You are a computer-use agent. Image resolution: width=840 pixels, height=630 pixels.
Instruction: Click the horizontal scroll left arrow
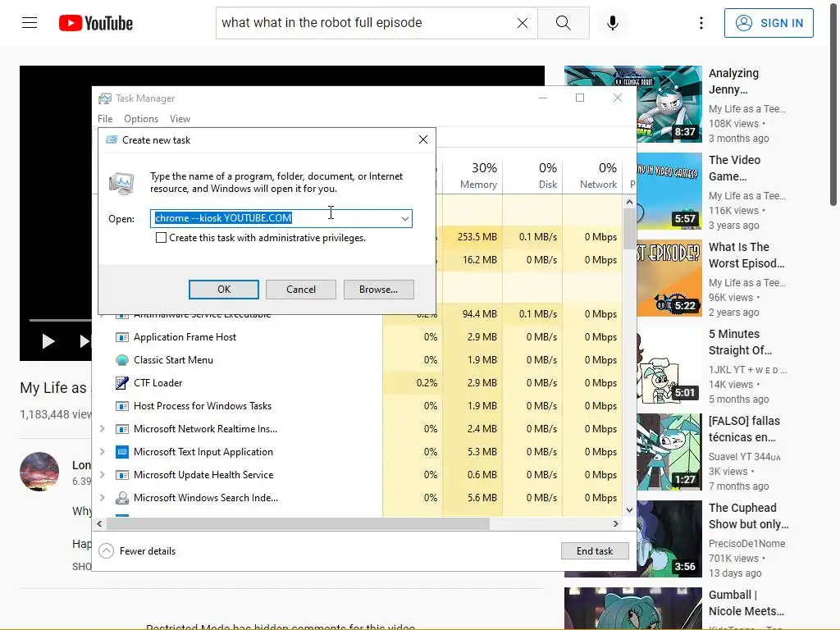point(99,523)
